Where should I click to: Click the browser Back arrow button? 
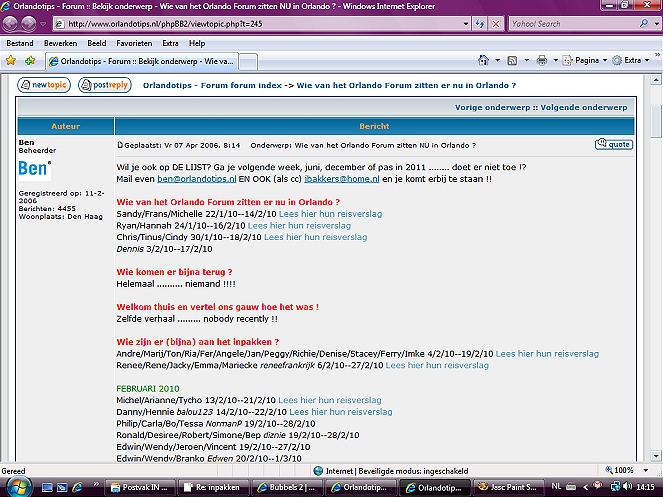14,23
